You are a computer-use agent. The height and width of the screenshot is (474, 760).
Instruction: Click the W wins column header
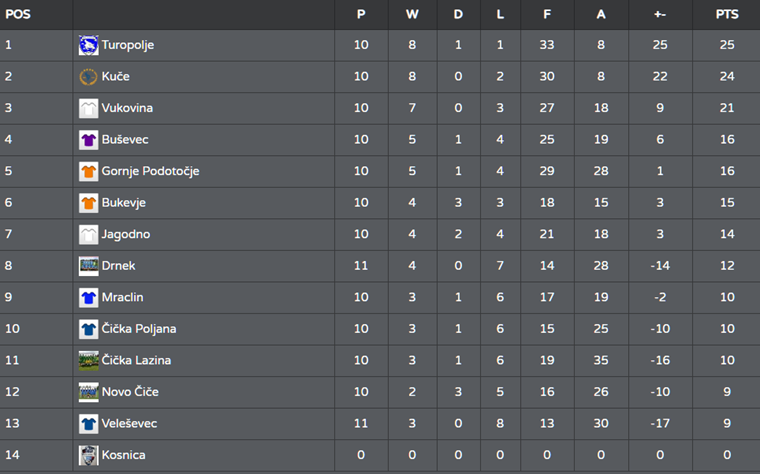click(x=412, y=15)
